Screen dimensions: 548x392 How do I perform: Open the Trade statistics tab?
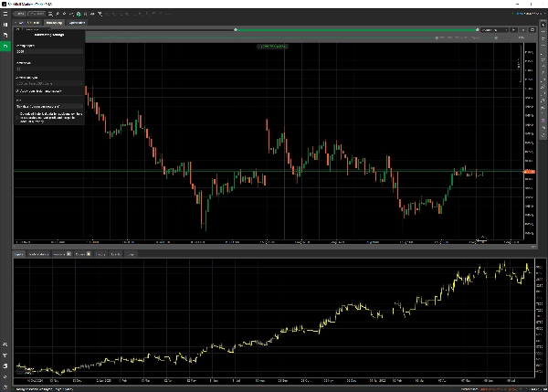coord(38,254)
